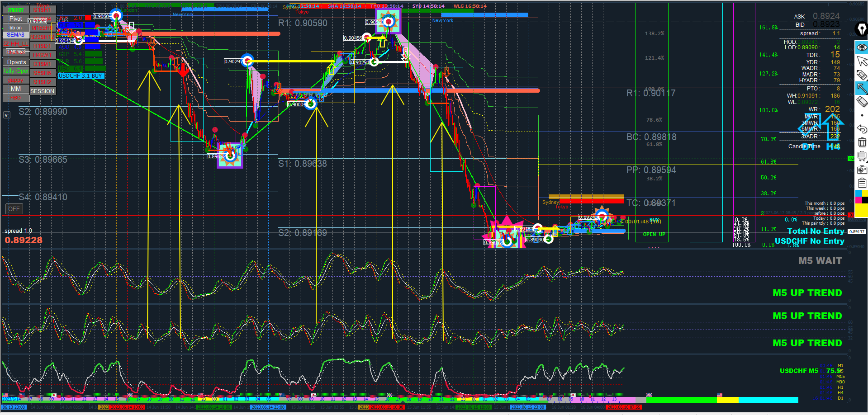
Task: Click the S3: 0.89665 pivot label
Action: [43, 160]
